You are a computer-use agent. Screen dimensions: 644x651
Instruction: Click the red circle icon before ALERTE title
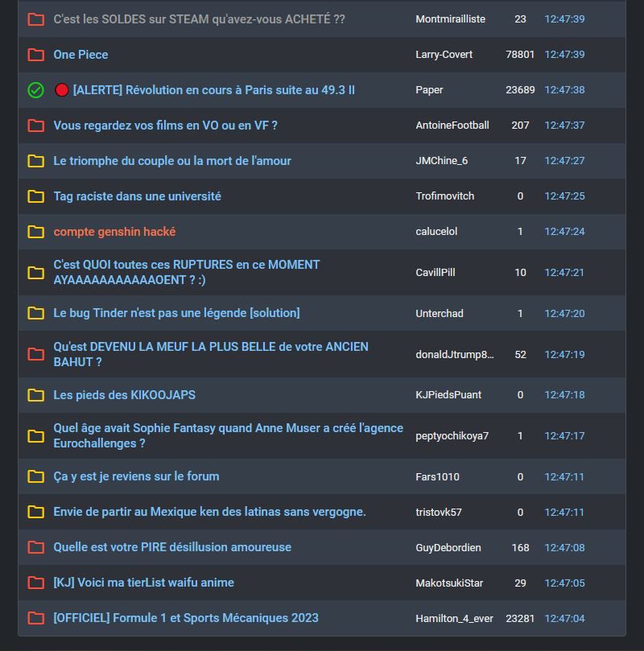tap(61, 90)
